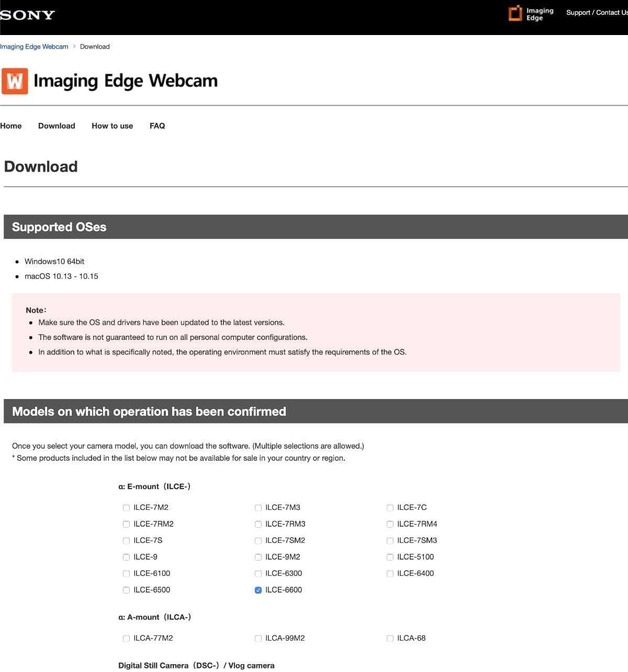
Task: Click 'Windows10 64bit' list item
Action: [x=54, y=261]
